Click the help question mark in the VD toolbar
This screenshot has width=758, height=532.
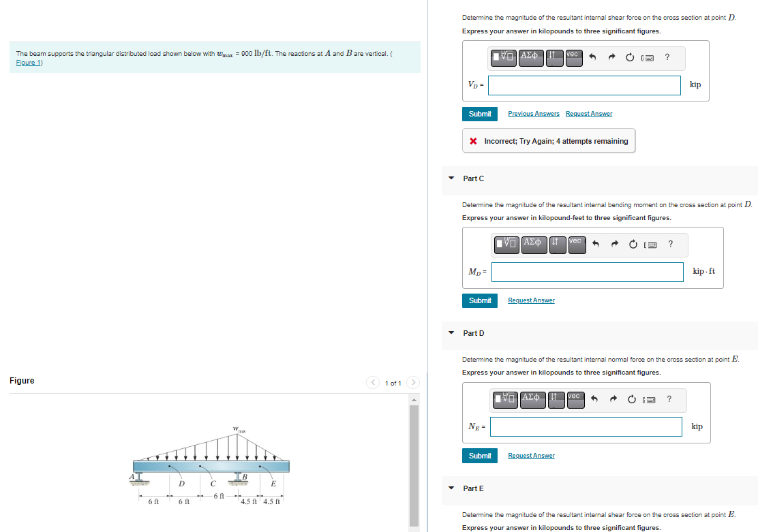pos(667,58)
